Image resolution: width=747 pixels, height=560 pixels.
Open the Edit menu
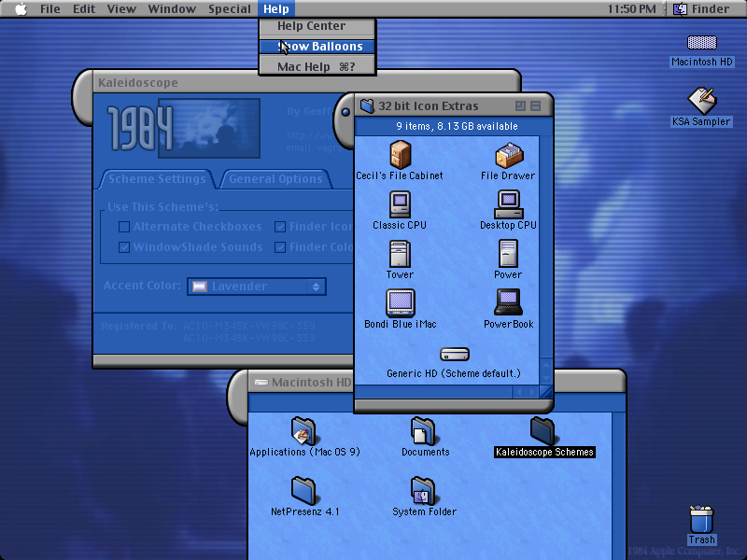[x=84, y=9]
